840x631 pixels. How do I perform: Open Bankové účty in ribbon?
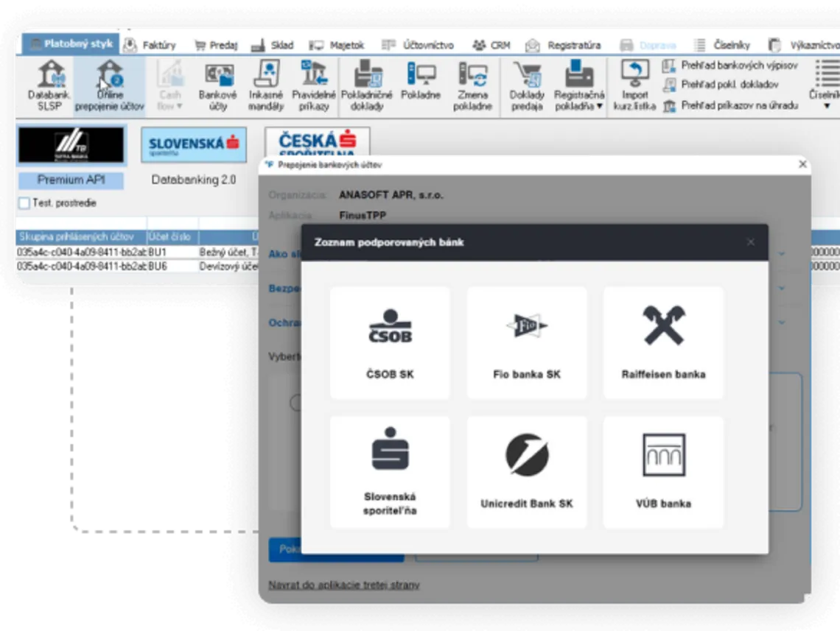point(217,85)
